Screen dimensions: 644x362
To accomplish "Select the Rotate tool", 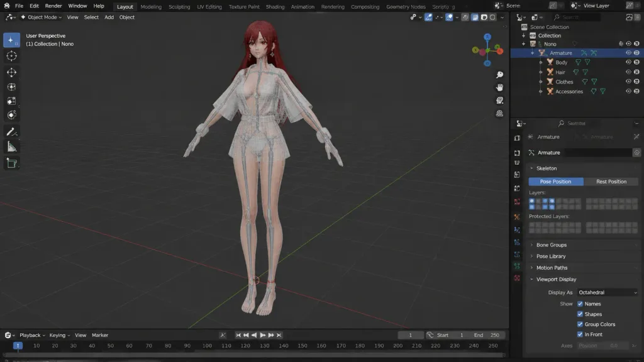I will click(x=11, y=87).
